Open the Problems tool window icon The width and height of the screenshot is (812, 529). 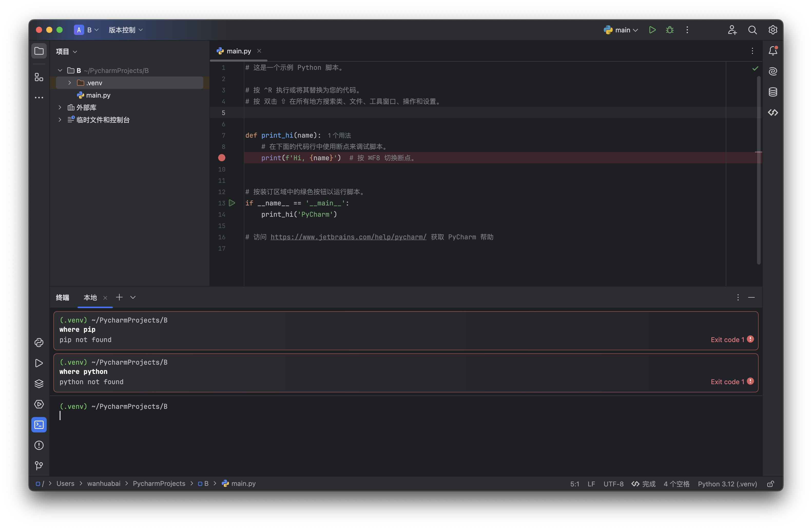pyautogui.click(x=39, y=445)
